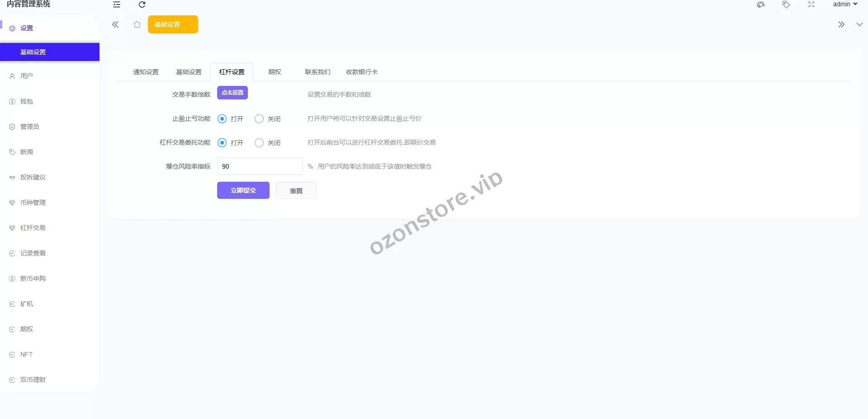
Task: Click the sidebar collapse menu icon
Action: click(117, 5)
